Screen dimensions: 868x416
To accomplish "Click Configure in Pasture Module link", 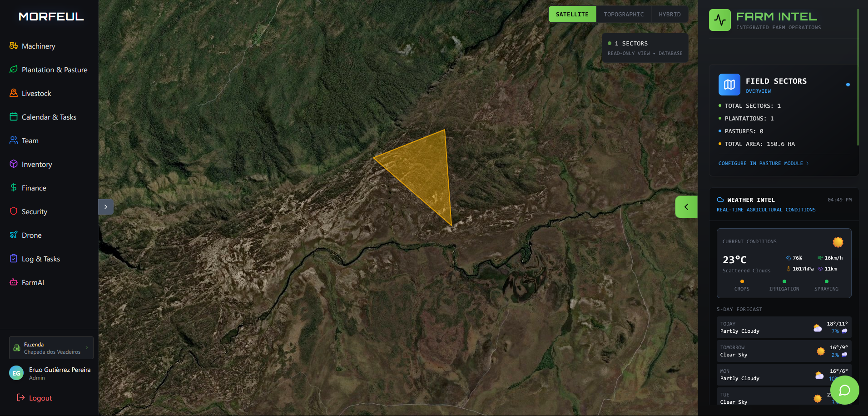I will coord(763,163).
